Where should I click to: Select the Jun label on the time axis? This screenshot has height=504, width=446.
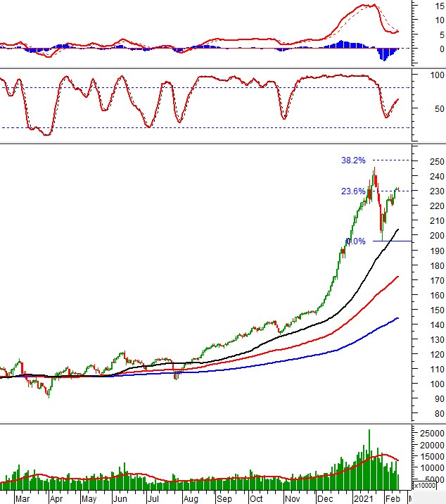[120, 499]
